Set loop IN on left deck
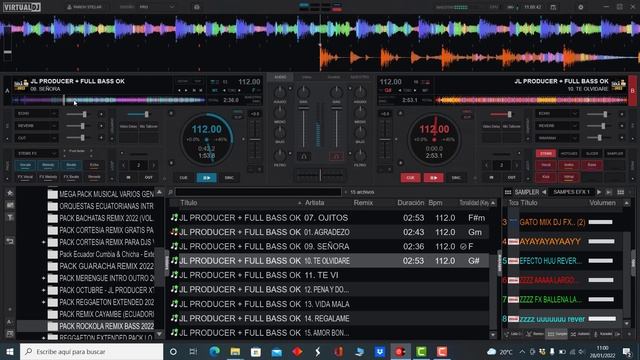Image resolution: width=640 pixels, height=360 pixels. pos(128,178)
